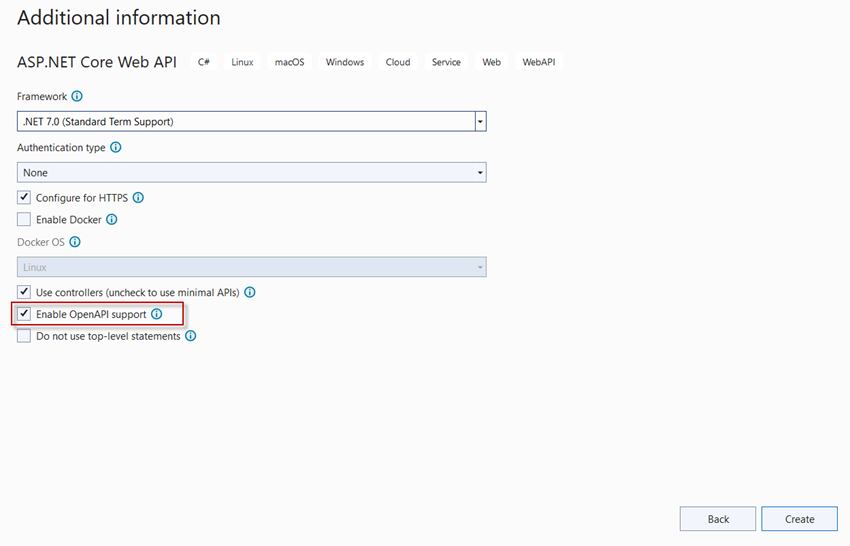Click info icon beside Enable OpenAPI support

pos(157,314)
